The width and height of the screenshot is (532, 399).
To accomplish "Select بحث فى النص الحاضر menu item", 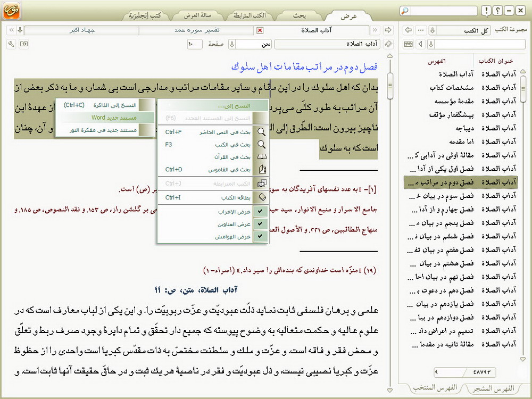I will pyautogui.click(x=213, y=132).
